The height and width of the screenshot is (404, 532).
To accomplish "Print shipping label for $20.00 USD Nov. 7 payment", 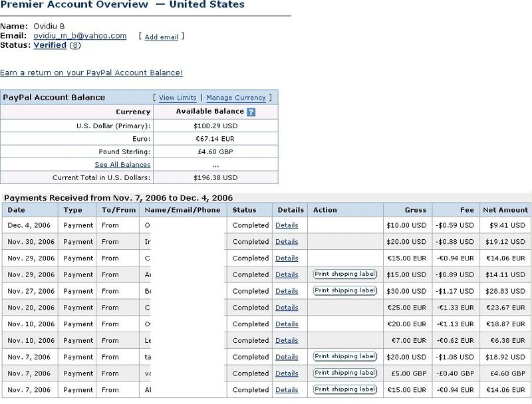I will pos(344,356).
